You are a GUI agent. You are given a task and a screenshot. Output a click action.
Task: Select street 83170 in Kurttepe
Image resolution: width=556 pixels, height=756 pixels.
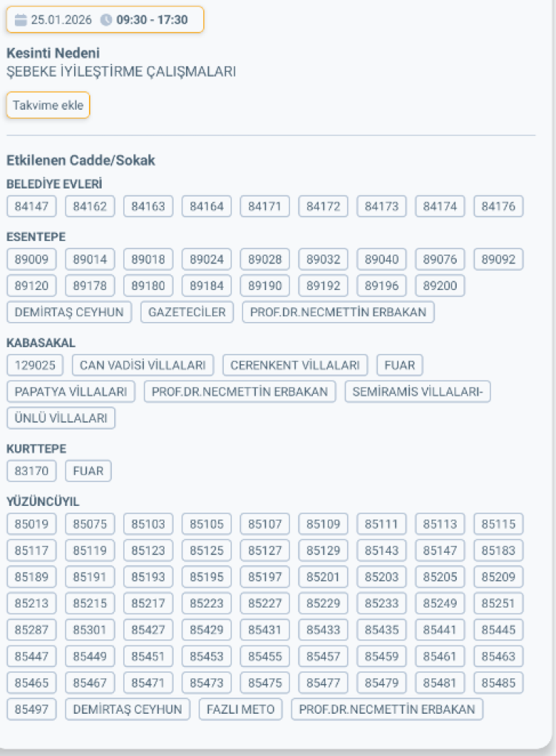click(x=31, y=471)
